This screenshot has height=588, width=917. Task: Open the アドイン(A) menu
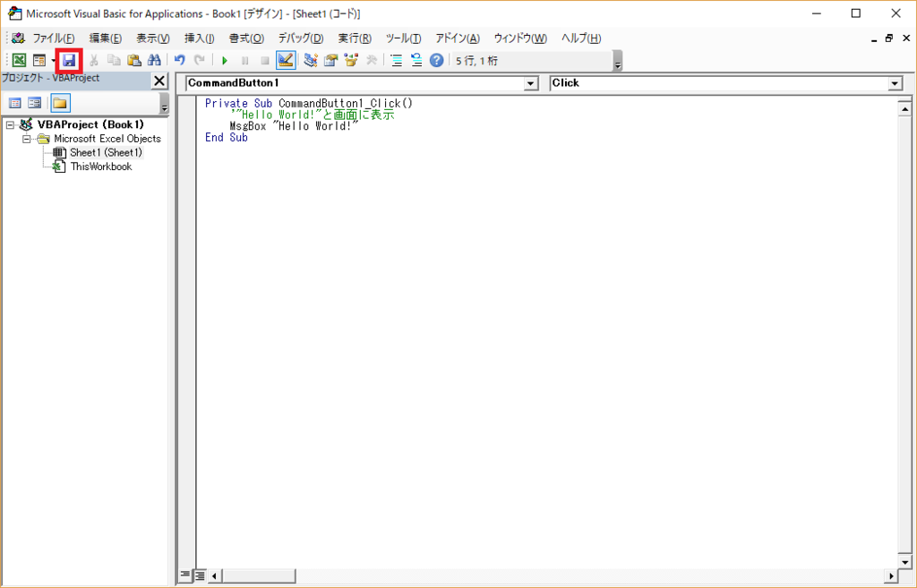(x=458, y=38)
